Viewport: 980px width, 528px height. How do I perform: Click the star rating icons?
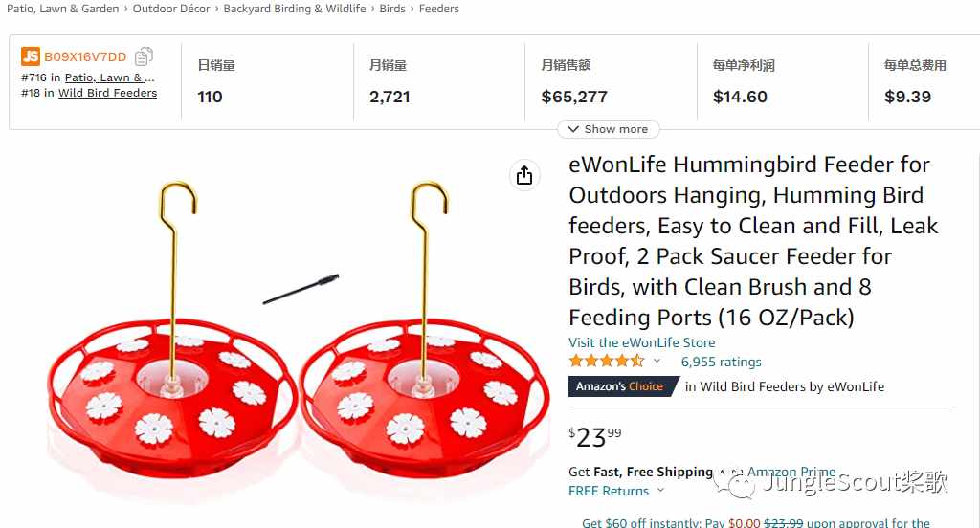click(606, 362)
